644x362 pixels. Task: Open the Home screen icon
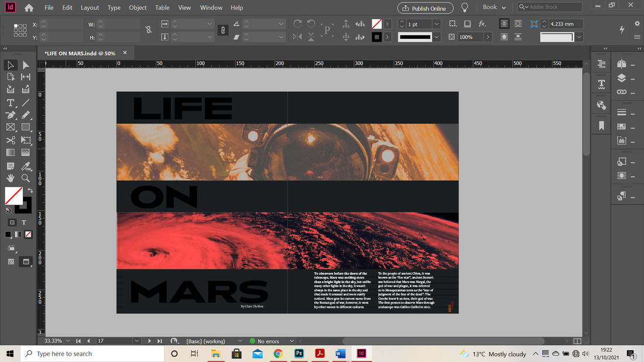[29, 8]
